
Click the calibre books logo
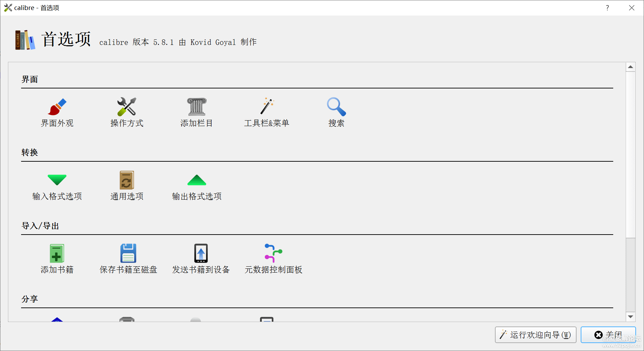tap(25, 40)
